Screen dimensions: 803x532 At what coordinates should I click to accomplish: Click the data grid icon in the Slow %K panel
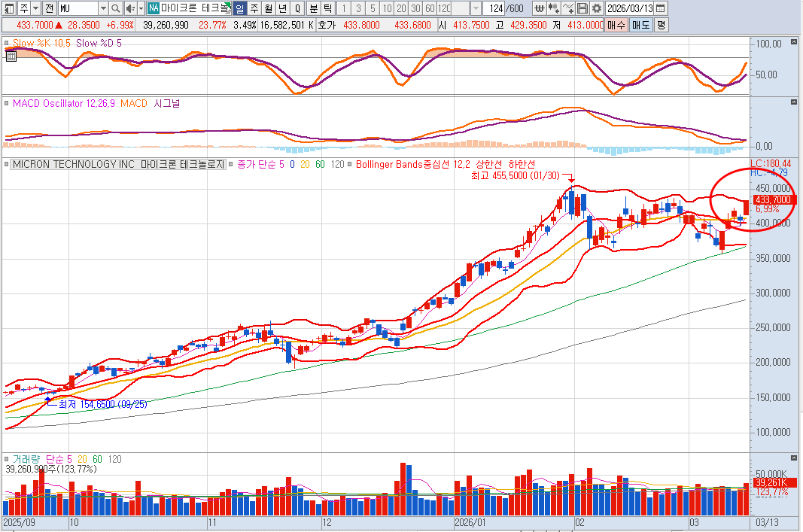11,55
